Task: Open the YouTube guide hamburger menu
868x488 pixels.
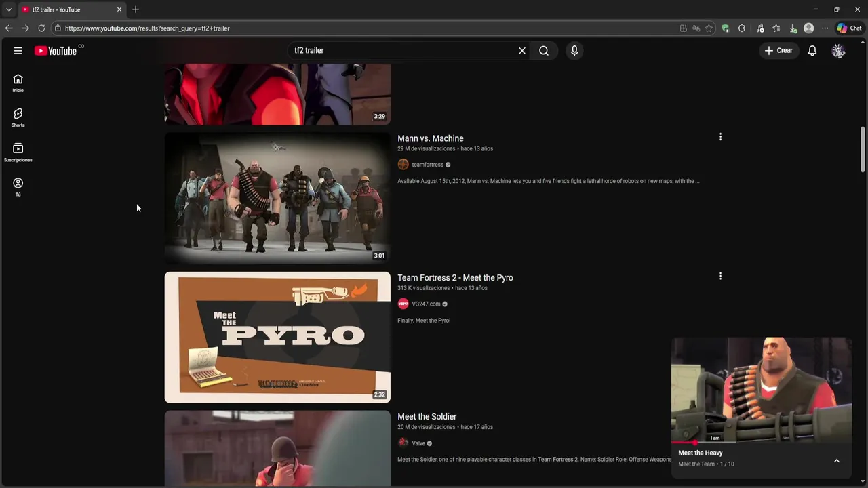Action: [x=18, y=51]
